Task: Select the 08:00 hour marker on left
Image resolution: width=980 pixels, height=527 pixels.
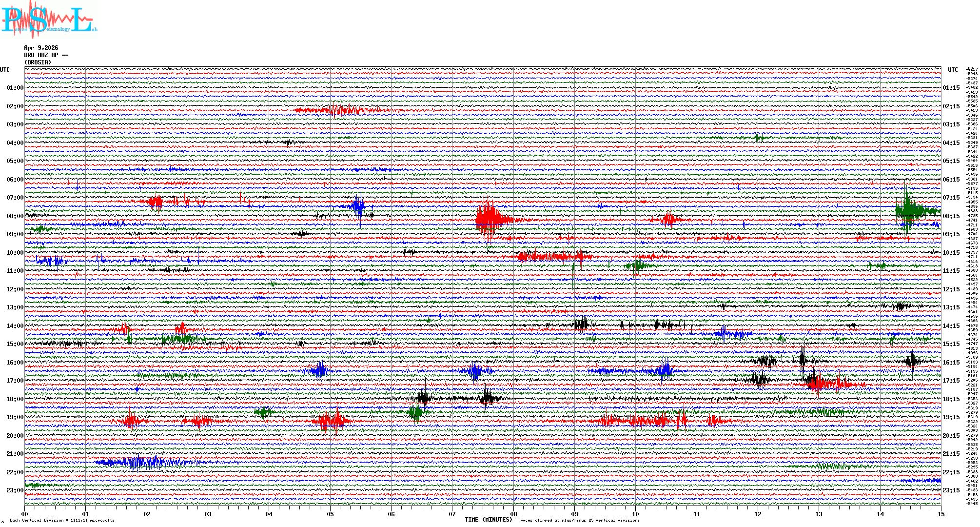Action: (15, 216)
